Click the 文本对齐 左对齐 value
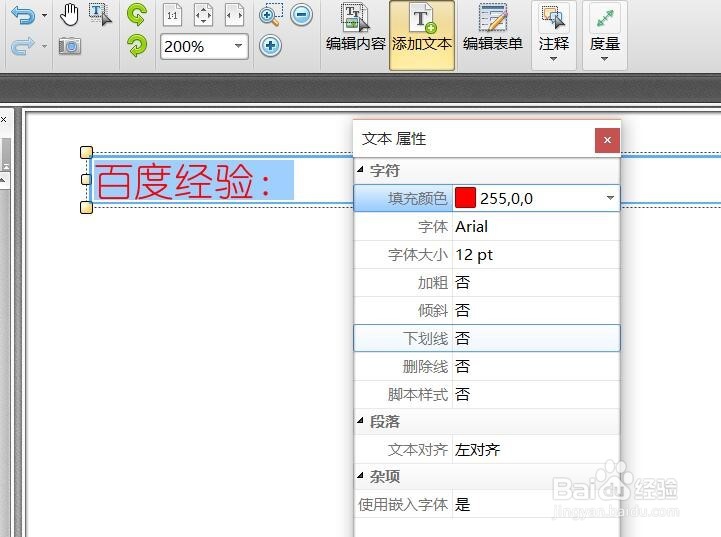Image resolution: width=721 pixels, height=537 pixels. pyautogui.click(x=536, y=449)
